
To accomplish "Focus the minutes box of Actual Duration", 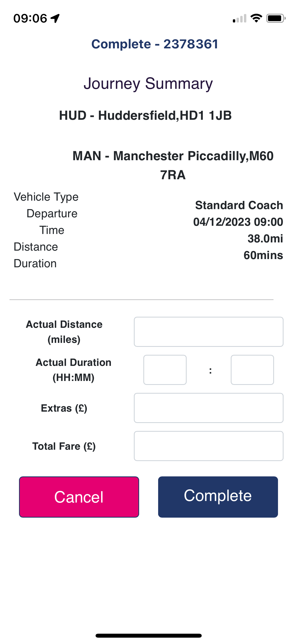I will [x=252, y=370].
